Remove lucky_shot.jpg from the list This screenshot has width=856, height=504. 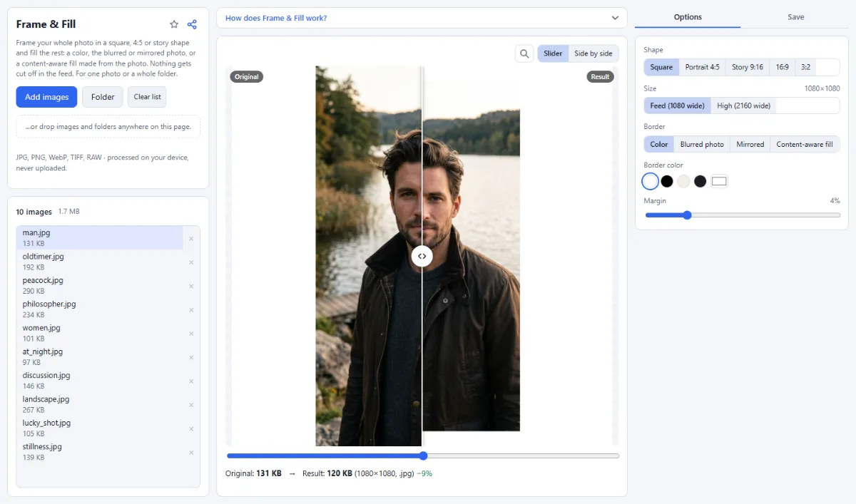(191, 428)
